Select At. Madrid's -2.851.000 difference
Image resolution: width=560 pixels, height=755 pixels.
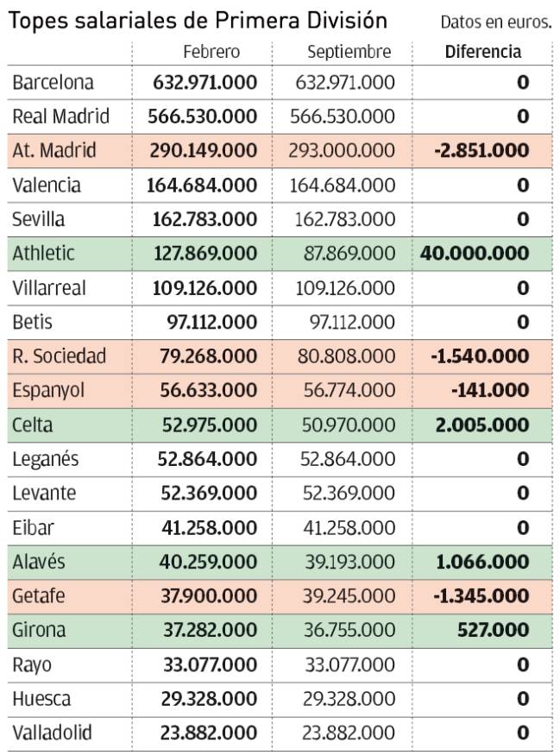pos(481,150)
